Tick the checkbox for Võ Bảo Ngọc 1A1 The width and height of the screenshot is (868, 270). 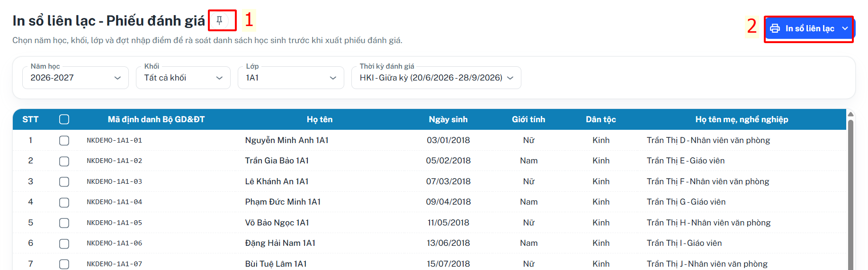tap(64, 223)
